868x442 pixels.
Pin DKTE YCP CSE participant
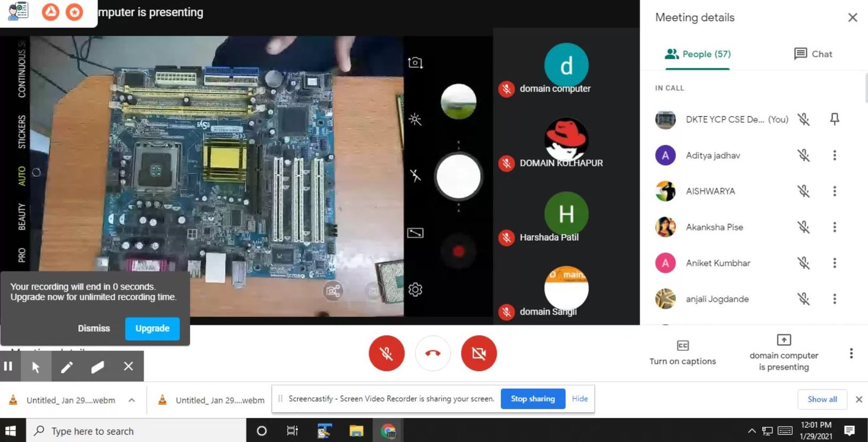834,119
